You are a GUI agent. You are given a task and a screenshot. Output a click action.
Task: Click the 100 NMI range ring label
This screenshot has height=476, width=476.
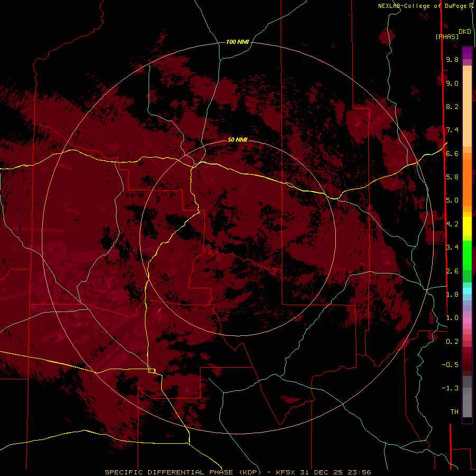click(x=237, y=42)
